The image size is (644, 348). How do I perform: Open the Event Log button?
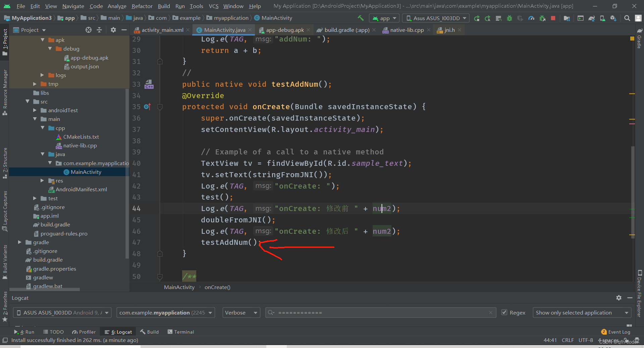click(x=616, y=332)
